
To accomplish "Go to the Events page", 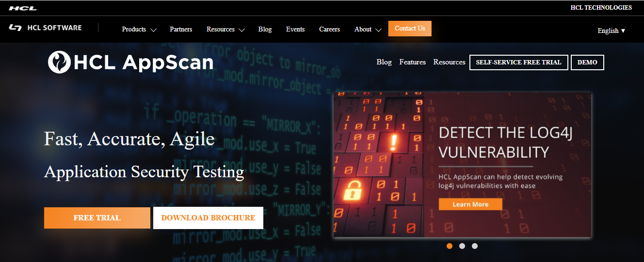I will 295,30.
